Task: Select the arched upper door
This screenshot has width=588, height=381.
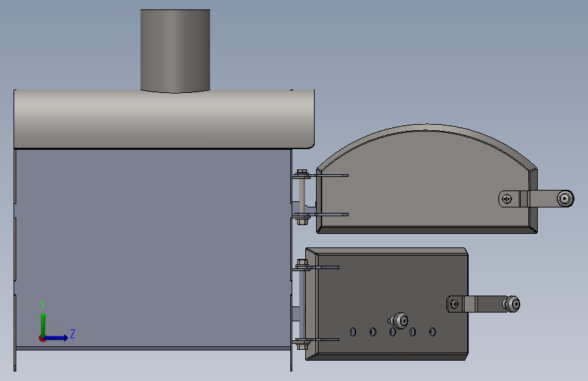Action: pyautogui.click(x=427, y=179)
